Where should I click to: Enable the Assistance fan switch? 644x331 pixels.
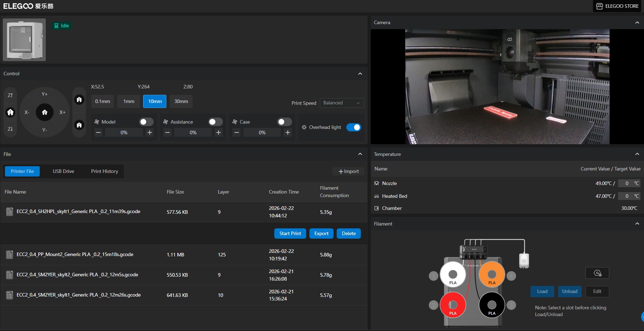(215, 122)
